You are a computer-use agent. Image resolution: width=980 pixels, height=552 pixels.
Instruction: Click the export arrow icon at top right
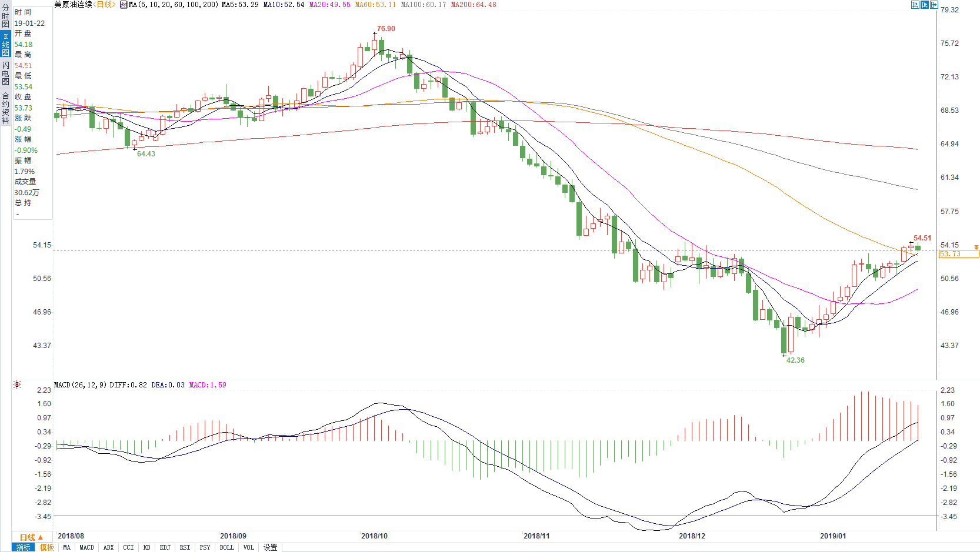(934, 5)
